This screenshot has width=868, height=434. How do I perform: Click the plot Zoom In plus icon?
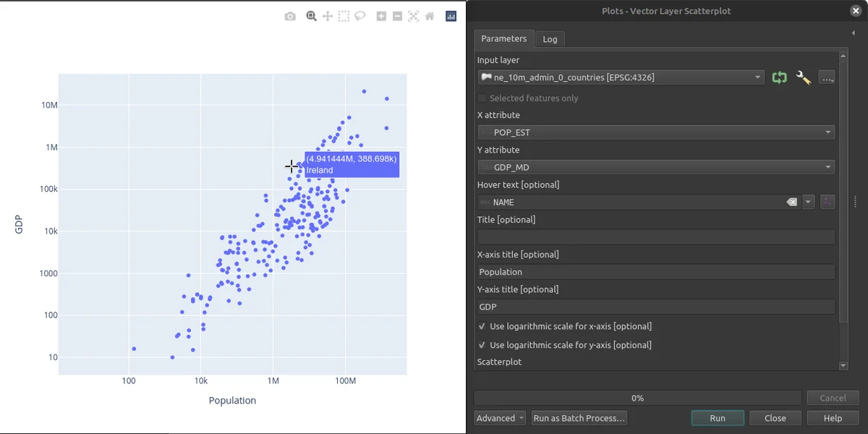pos(381,16)
